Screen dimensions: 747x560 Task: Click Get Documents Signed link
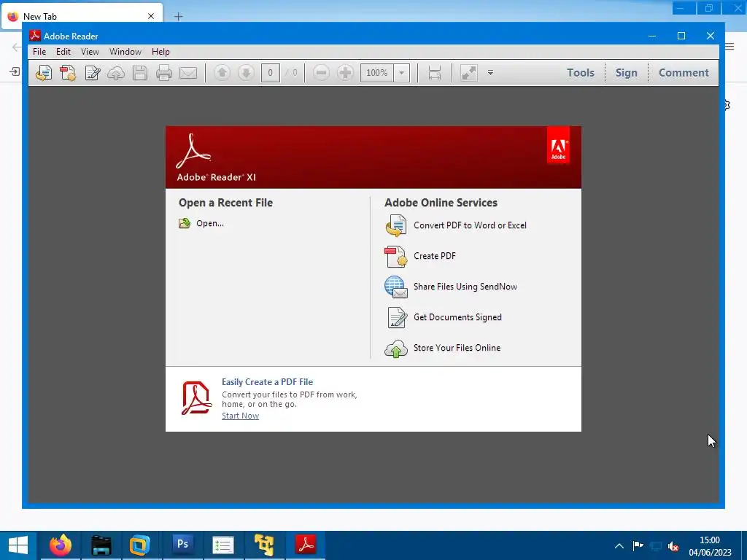[457, 317]
